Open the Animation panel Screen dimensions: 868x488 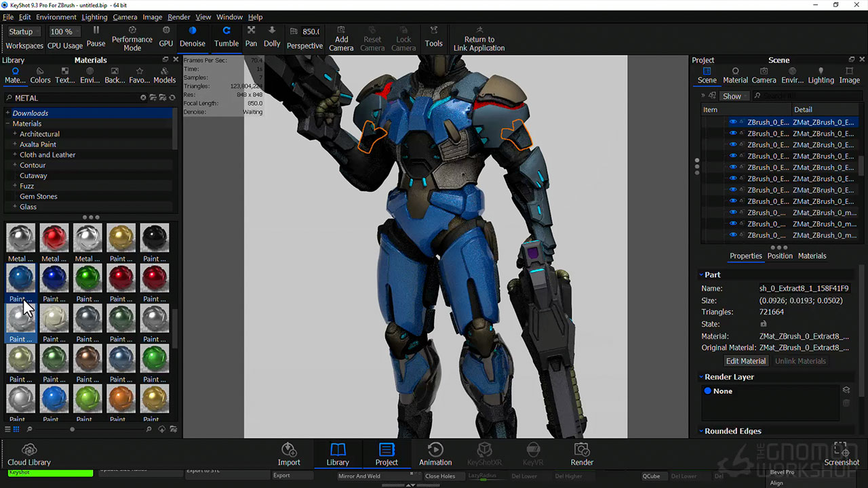coord(435,454)
